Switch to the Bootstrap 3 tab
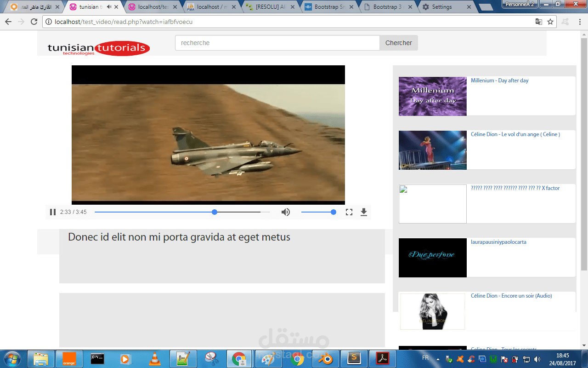Viewport: 588px width, 368px height. pyautogui.click(x=388, y=7)
